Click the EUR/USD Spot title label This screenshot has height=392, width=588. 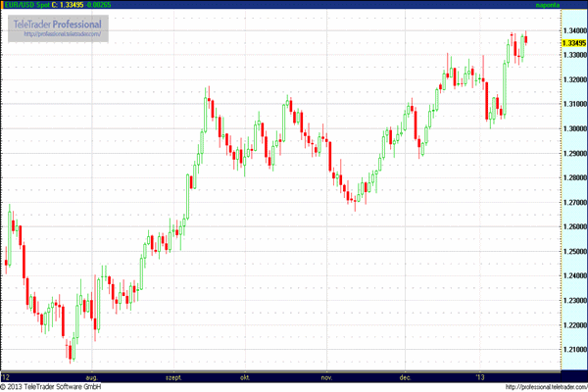point(27,5)
